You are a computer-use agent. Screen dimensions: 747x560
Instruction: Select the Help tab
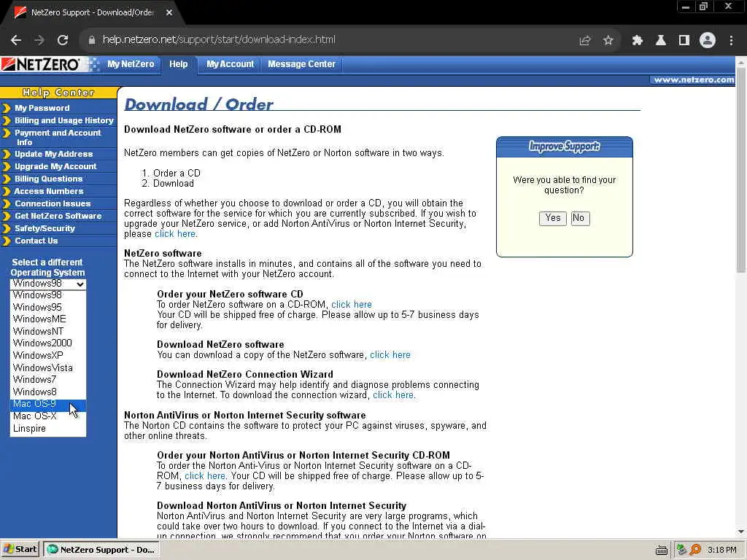pyautogui.click(x=178, y=64)
